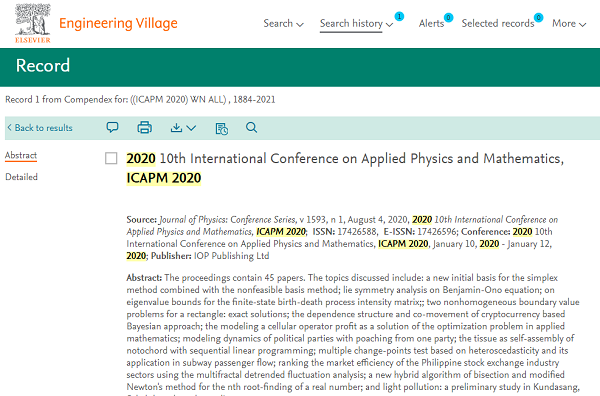Click the Alerts notification badge
600x396 pixels.
[448, 18]
